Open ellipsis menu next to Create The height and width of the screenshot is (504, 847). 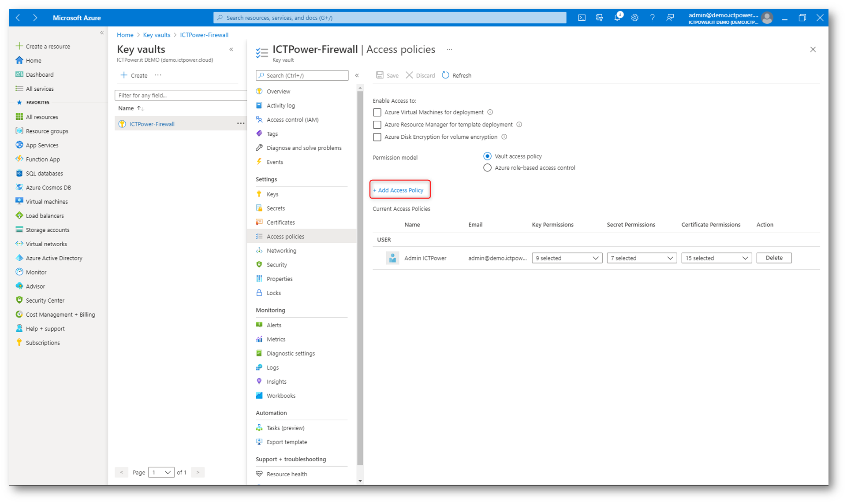[158, 75]
